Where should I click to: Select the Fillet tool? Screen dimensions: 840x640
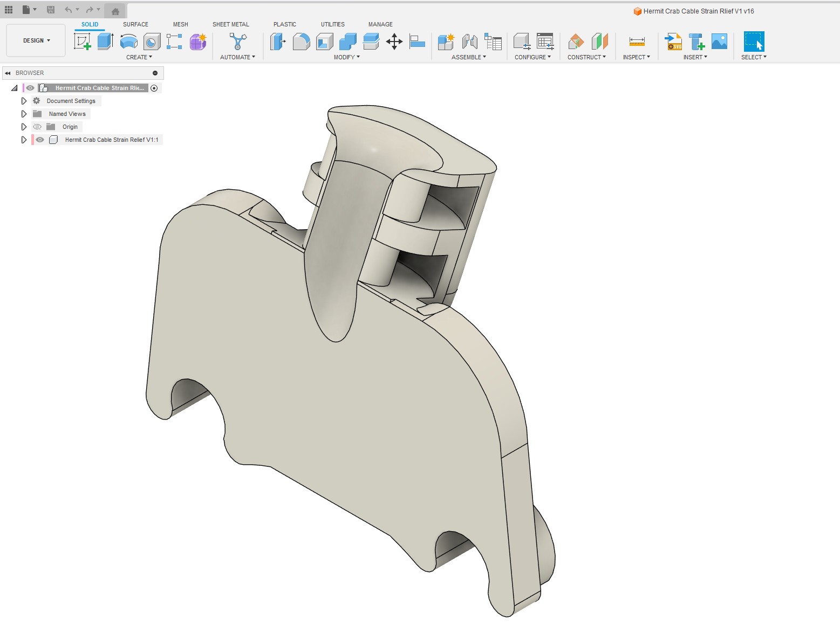click(301, 42)
